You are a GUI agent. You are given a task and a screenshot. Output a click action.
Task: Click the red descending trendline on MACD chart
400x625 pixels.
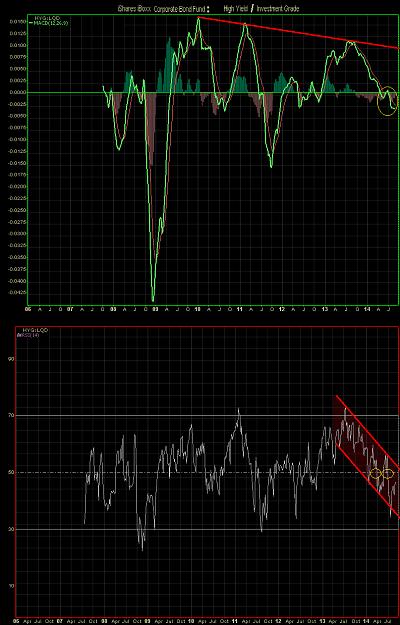[298, 32]
